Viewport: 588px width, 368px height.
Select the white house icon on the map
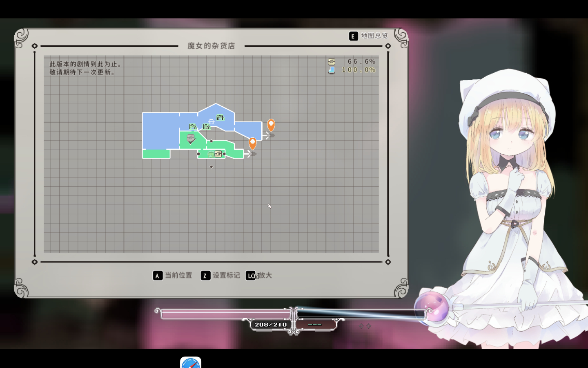[212, 121]
